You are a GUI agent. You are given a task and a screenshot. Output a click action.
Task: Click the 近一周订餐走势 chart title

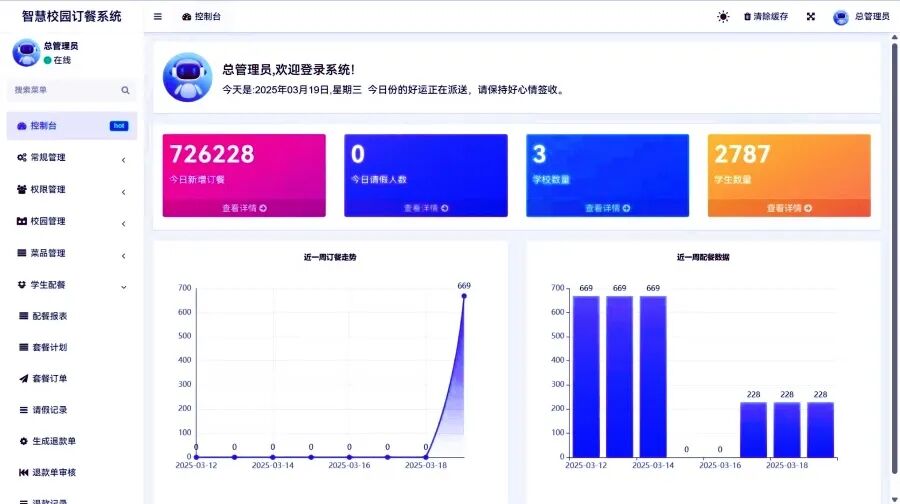[x=330, y=257]
